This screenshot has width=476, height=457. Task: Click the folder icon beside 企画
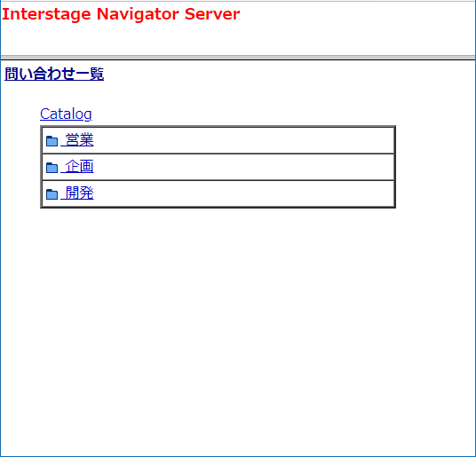(52, 168)
